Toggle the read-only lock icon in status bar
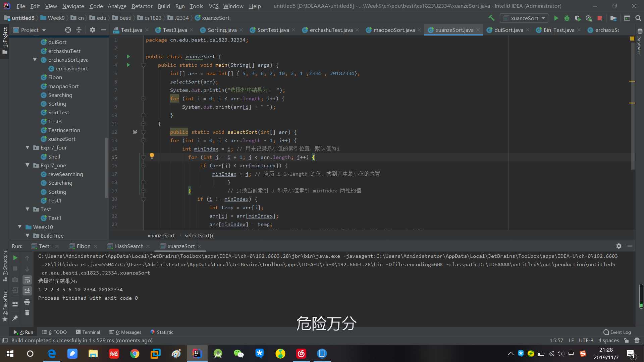 (626, 341)
